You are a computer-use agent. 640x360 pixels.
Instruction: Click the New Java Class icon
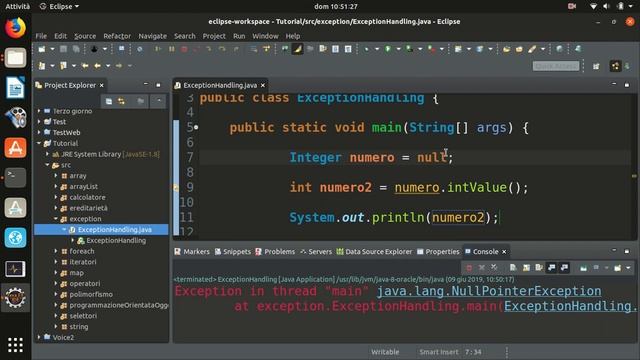pos(480,49)
